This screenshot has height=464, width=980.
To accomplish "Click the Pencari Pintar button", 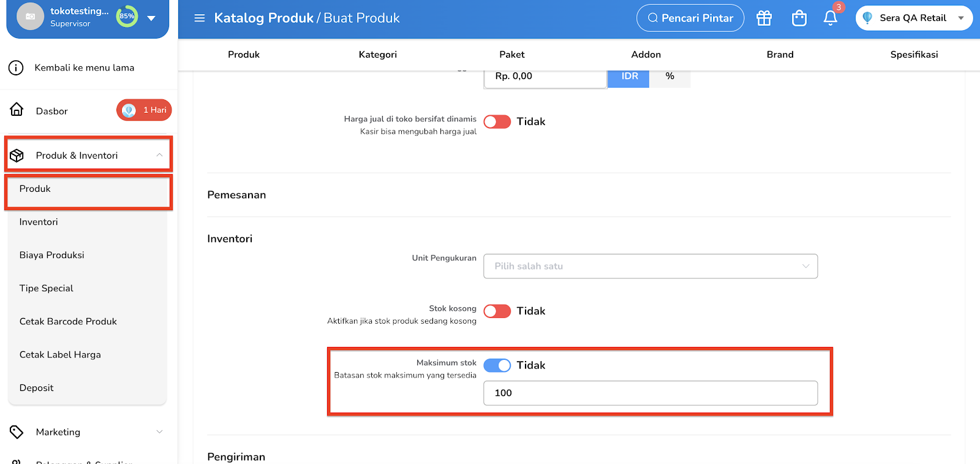I will pos(690,18).
